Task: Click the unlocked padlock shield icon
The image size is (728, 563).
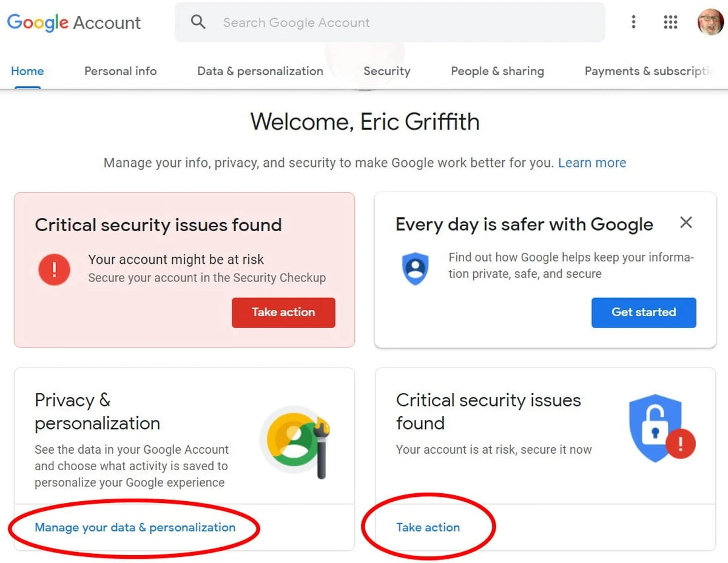Action: 657,426
